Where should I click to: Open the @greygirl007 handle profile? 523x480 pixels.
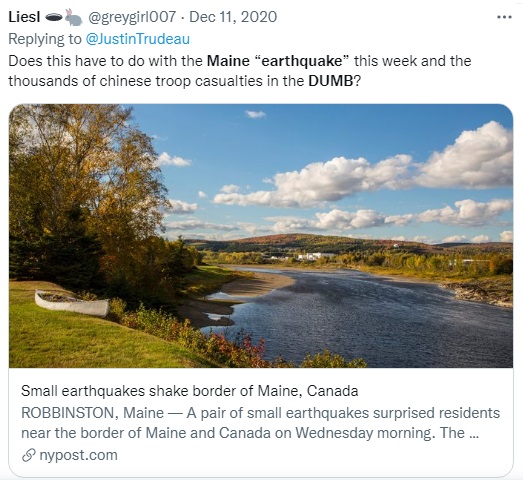pos(131,17)
